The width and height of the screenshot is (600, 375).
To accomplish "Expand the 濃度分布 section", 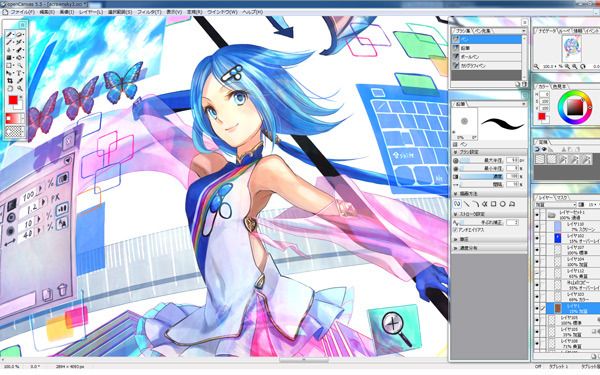I will 456,248.
